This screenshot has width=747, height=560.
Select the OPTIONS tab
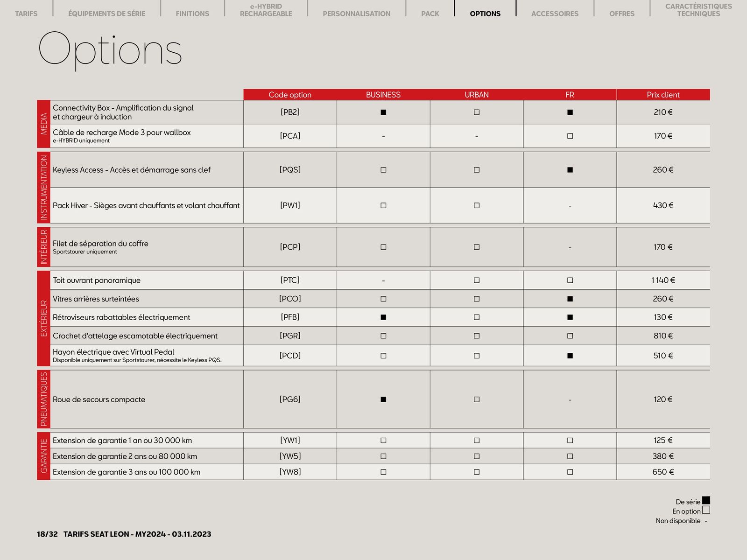pyautogui.click(x=485, y=14)
